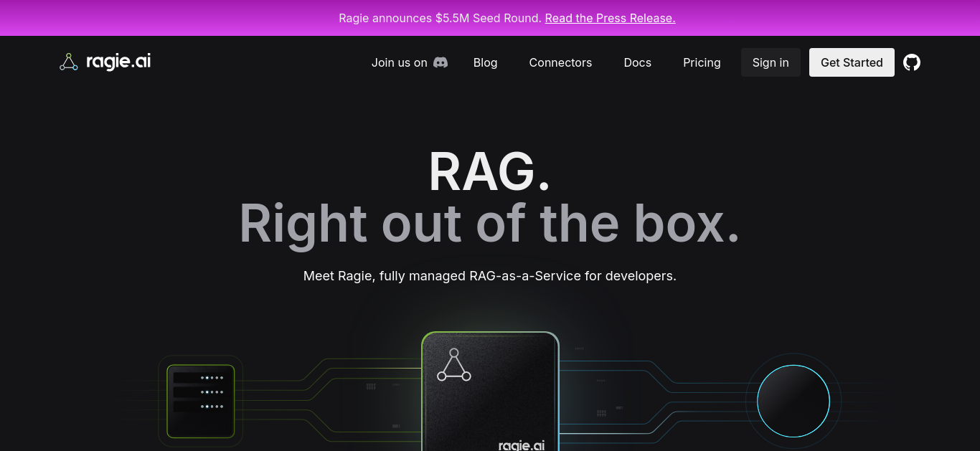Click the 'Right out of the box.' heading

coord(489,224)
